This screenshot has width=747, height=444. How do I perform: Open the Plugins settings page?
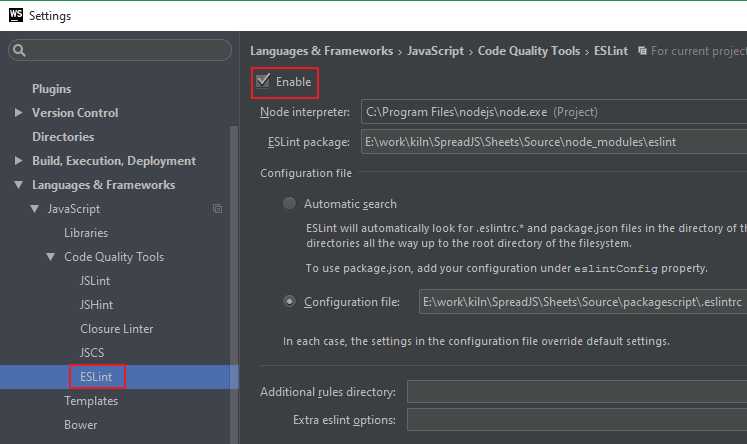click(x=51, y=89)
